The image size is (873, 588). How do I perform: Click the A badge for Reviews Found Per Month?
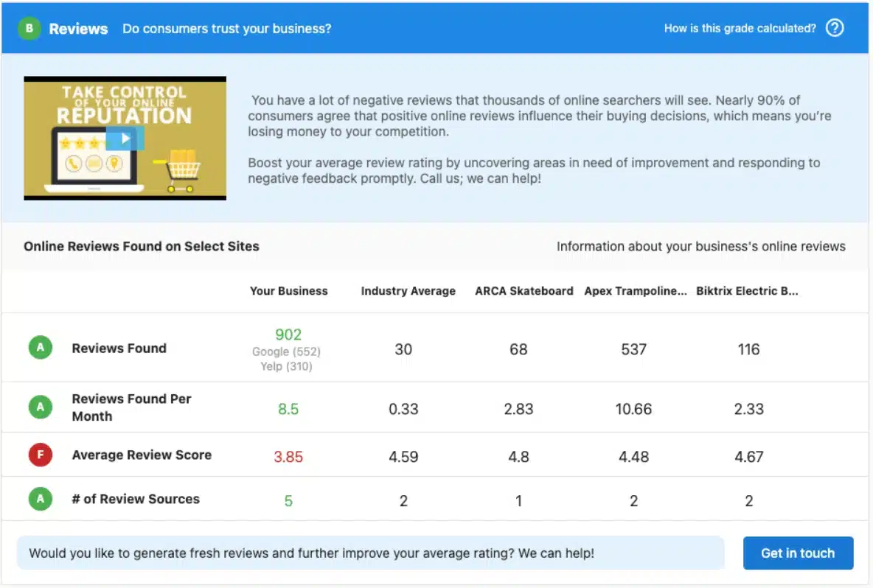41,407
